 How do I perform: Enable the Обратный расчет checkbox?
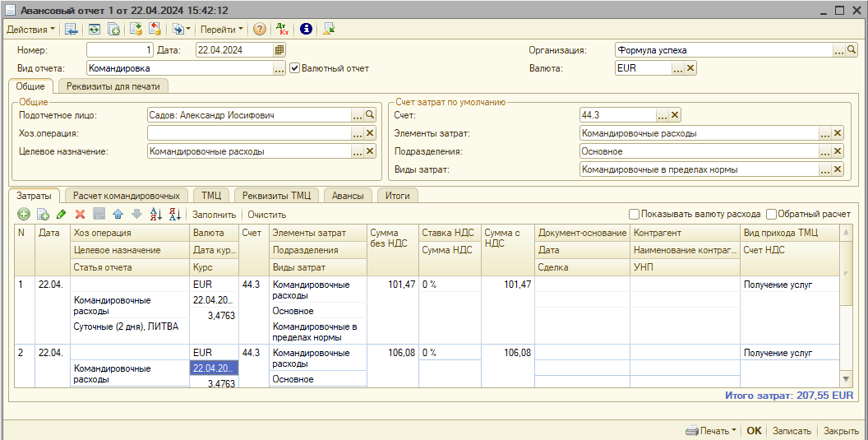(771, 214)
